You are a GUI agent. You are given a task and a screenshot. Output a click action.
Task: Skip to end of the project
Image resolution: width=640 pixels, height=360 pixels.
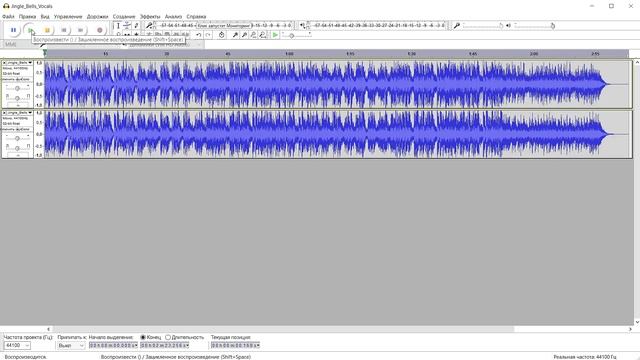point(80,30)
